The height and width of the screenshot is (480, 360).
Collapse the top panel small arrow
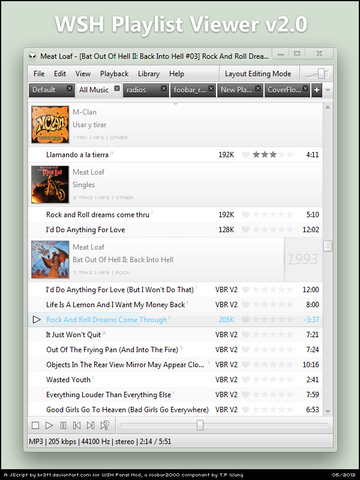pos(175,104)
